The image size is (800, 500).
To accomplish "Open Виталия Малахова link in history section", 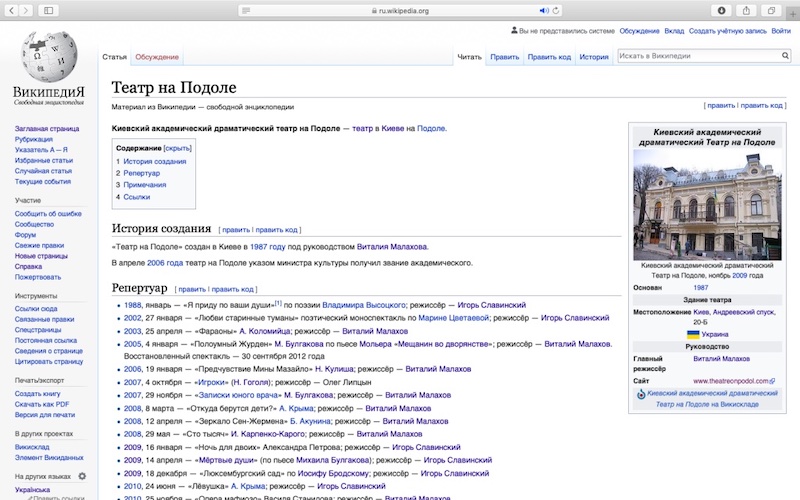I will coord(392,247).
